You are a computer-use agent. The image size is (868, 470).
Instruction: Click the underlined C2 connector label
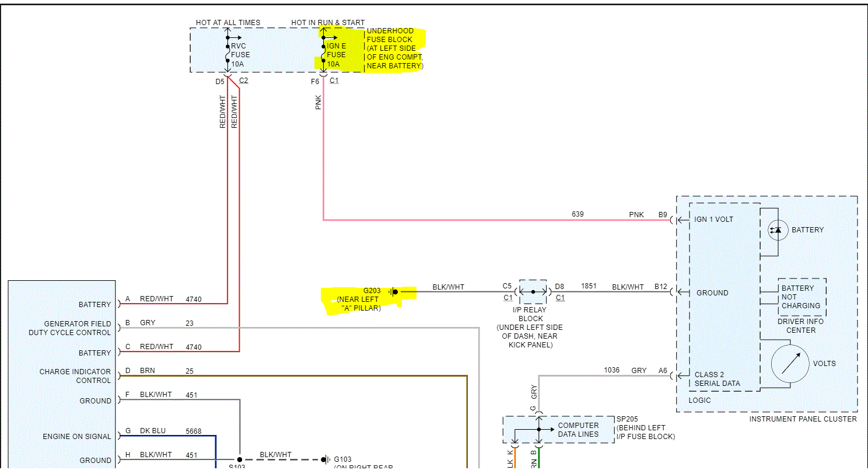pos(243,81)
